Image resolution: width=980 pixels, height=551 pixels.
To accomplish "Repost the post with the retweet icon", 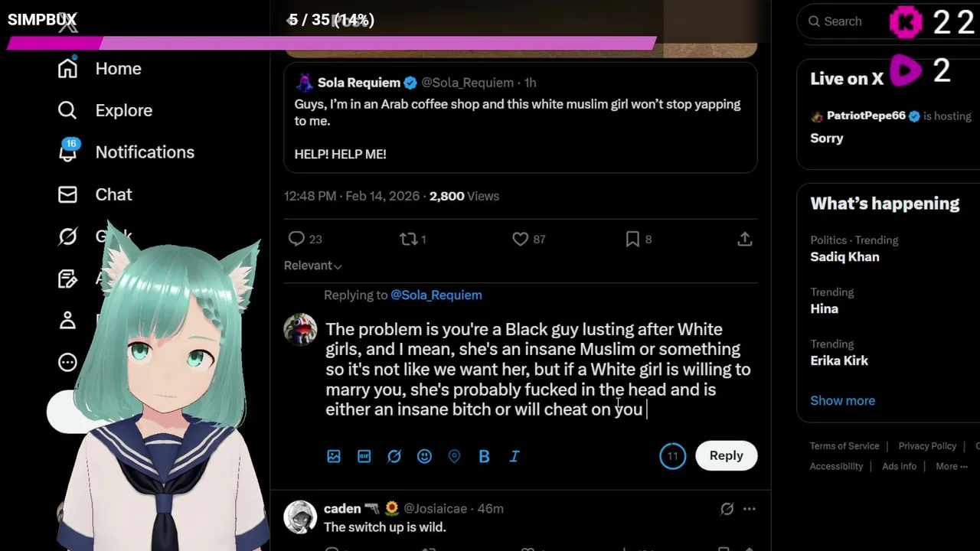I will 409,240.
